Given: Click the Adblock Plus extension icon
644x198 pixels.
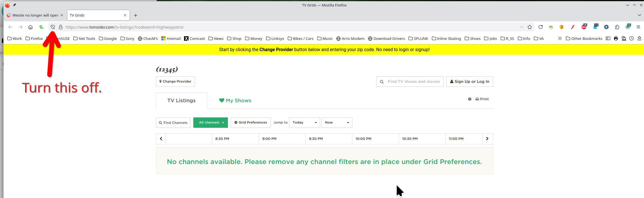Looking at the screenshot, I should point(584,27).
